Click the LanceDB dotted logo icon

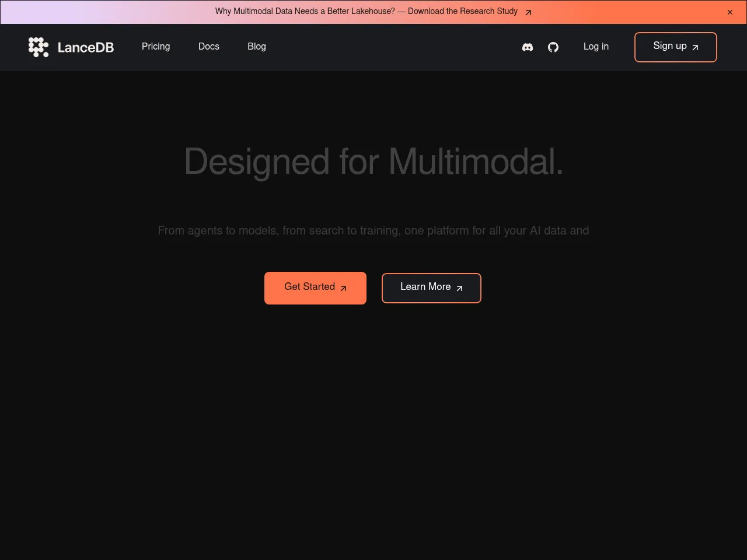tap(39, 47)
